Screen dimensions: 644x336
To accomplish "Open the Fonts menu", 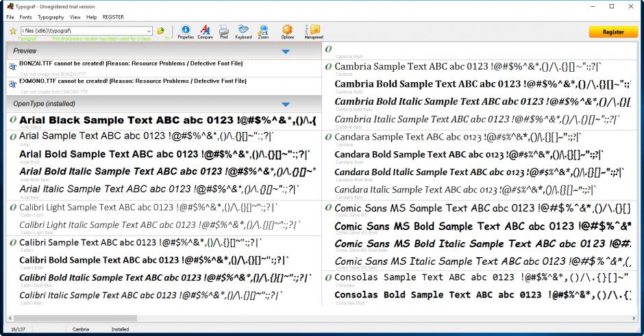I will point(25,17).
